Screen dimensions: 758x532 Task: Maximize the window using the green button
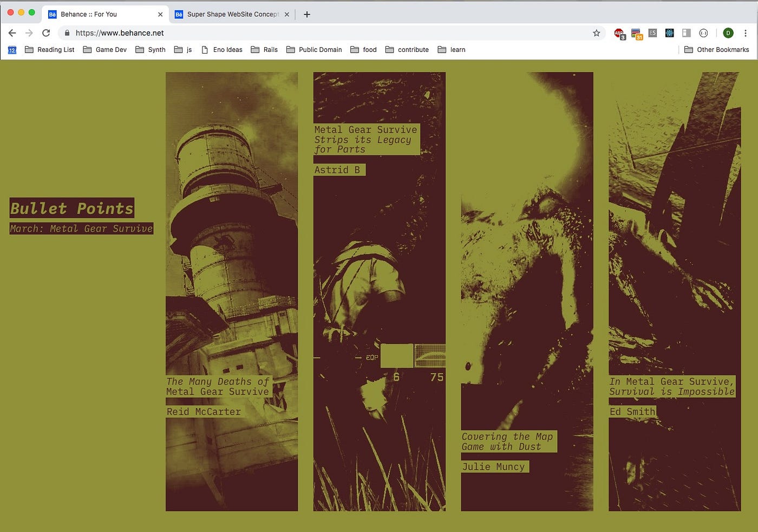click(x=32, y=12)
